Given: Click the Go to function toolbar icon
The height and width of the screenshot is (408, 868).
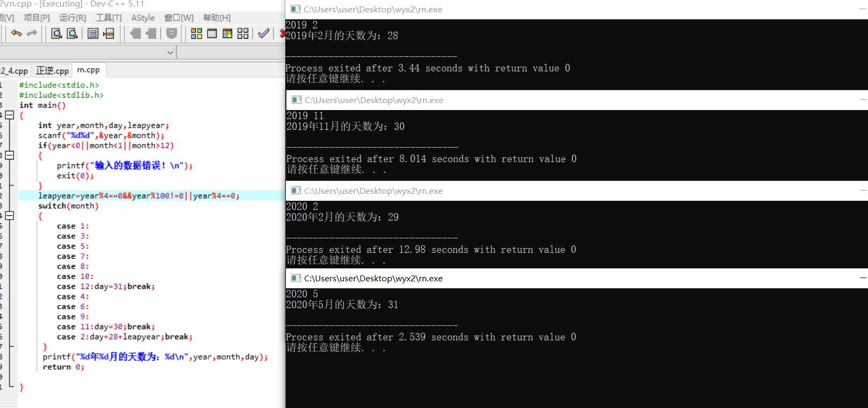Looking at the screenshot, I should point(93,33).
